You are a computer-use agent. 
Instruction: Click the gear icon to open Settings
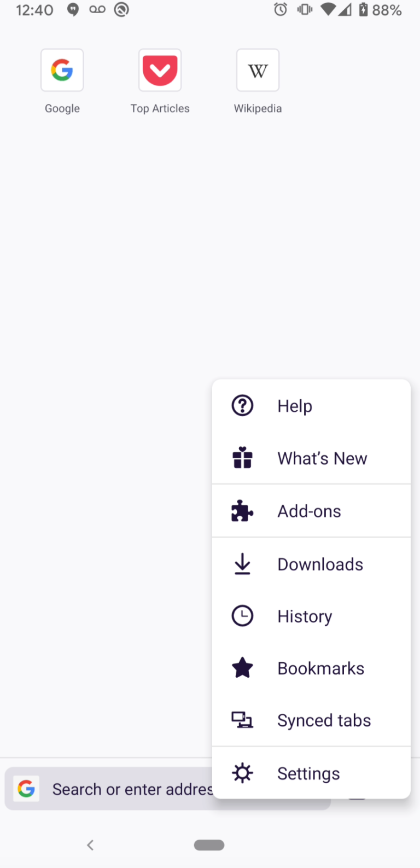tap(242, 773)
